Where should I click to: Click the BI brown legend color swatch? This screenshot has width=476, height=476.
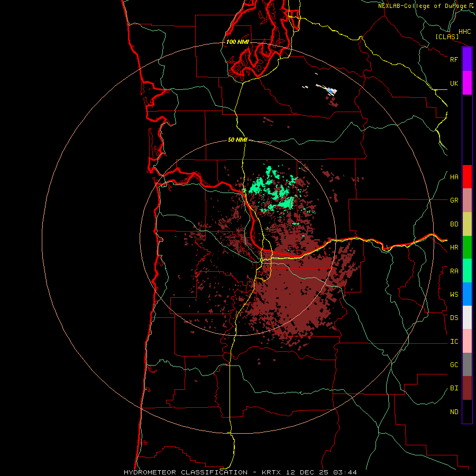[x=467, y=388]
